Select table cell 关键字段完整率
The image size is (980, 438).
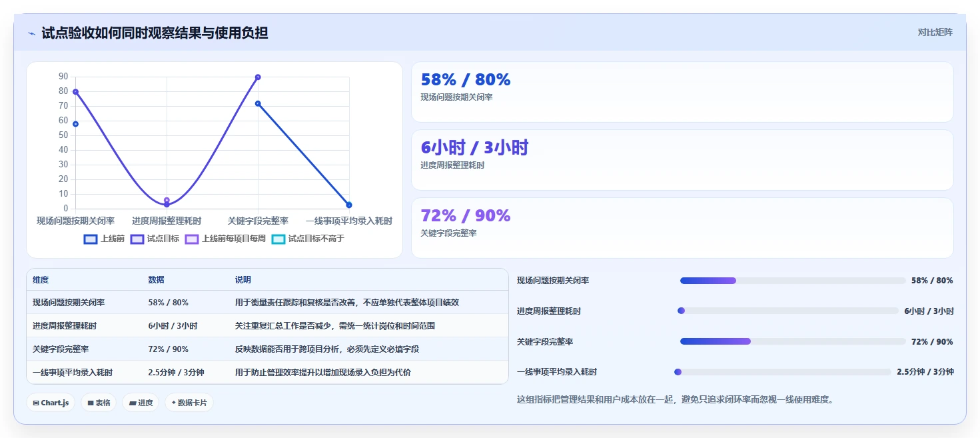61,349
